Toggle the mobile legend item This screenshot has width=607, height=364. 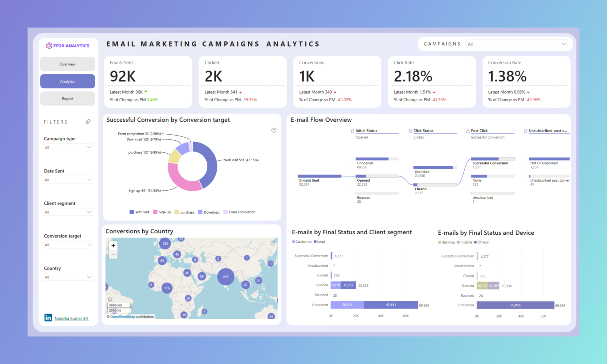(x=465, y=242)
